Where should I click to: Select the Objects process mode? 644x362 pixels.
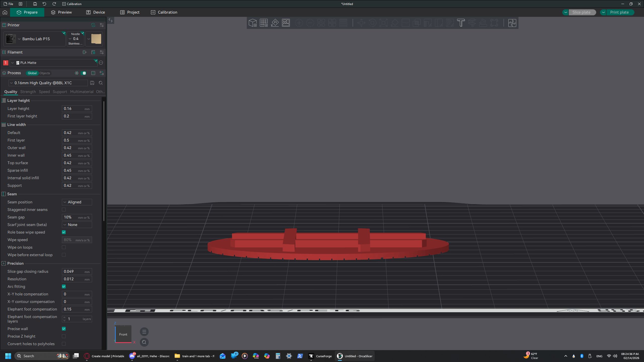tap(45, 73)
